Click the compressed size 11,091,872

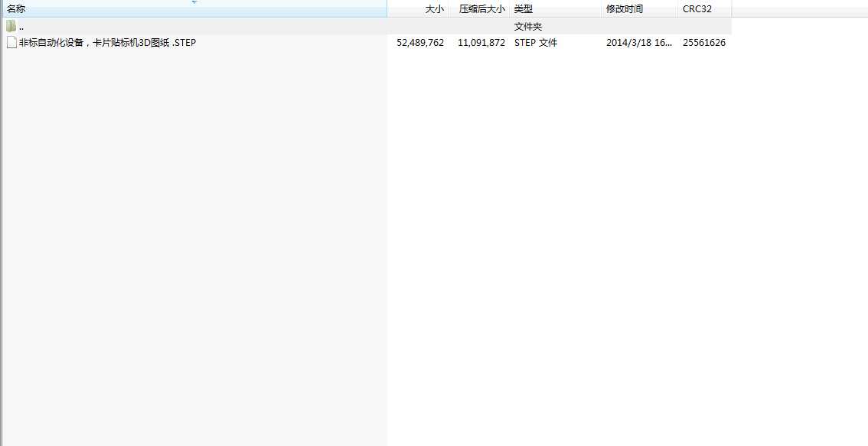(481, 43)
